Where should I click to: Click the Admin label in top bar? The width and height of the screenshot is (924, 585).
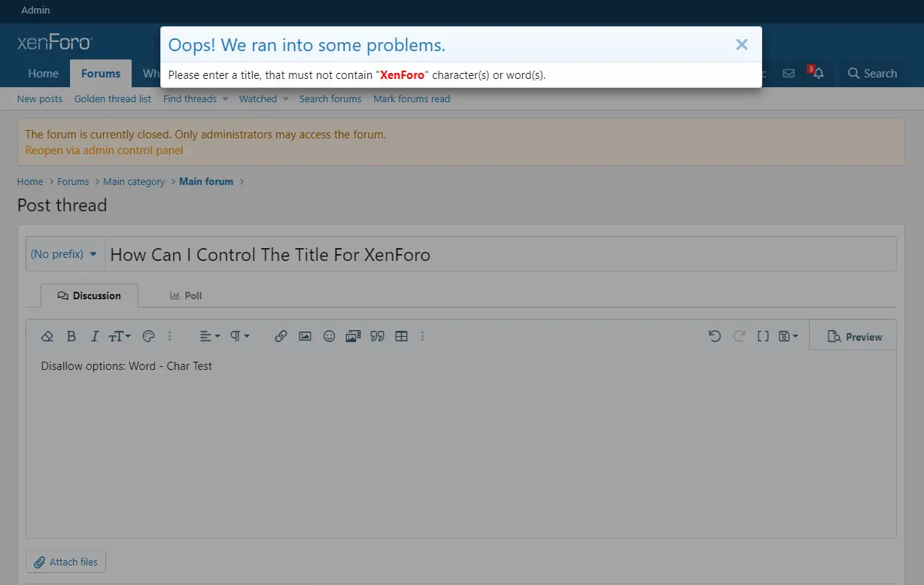[x=35, y=11]
